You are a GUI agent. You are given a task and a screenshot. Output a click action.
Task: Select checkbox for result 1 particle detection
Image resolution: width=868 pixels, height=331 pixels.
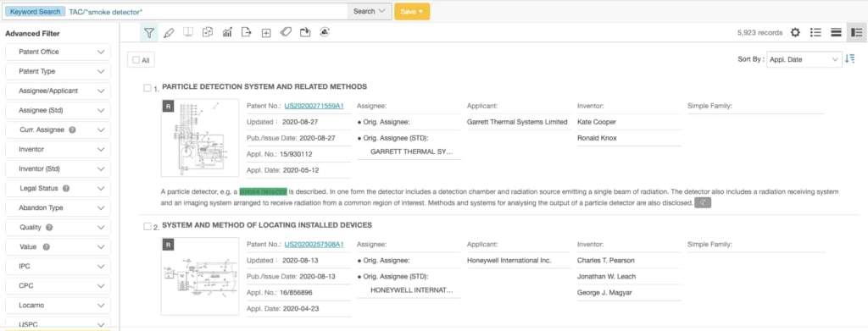[147, 88]
